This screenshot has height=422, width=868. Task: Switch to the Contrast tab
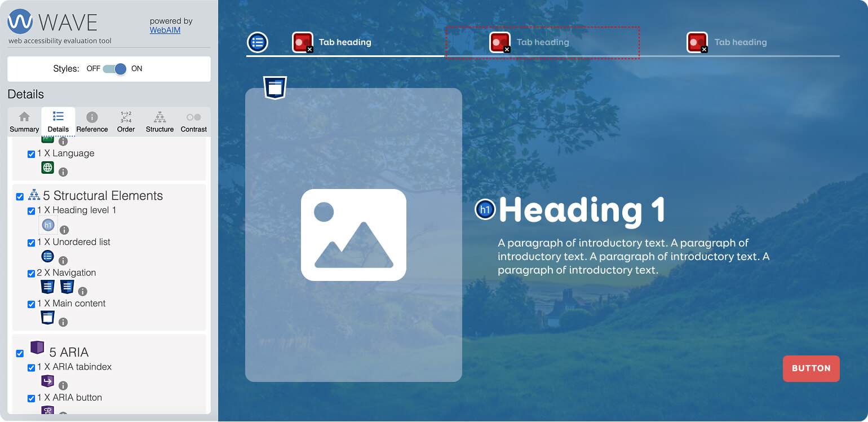point(194,122)
